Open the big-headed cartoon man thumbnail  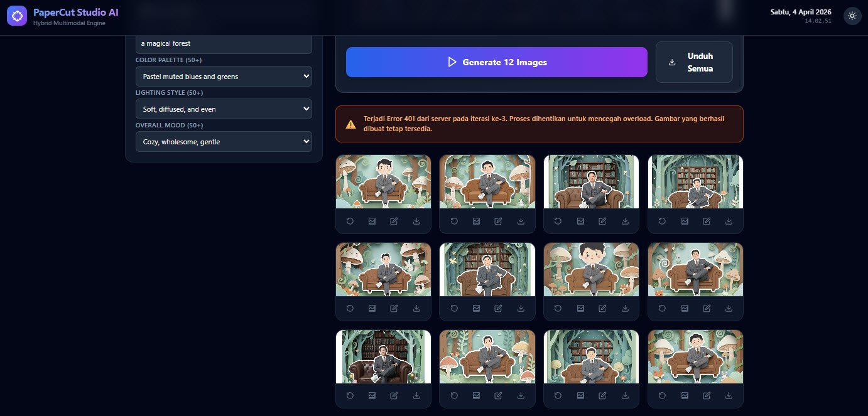point(591,269)
